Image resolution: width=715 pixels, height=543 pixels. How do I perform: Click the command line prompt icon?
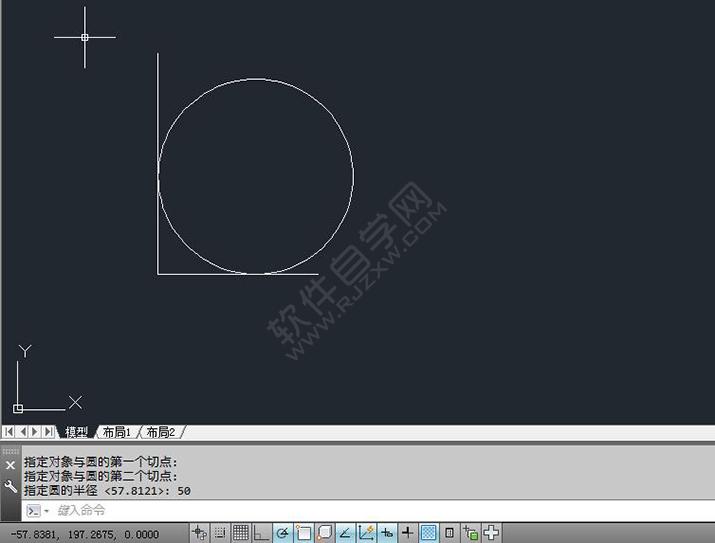34,511
